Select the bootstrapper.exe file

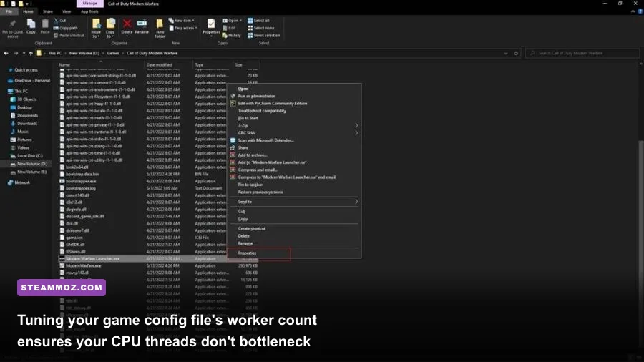[81, 181]
